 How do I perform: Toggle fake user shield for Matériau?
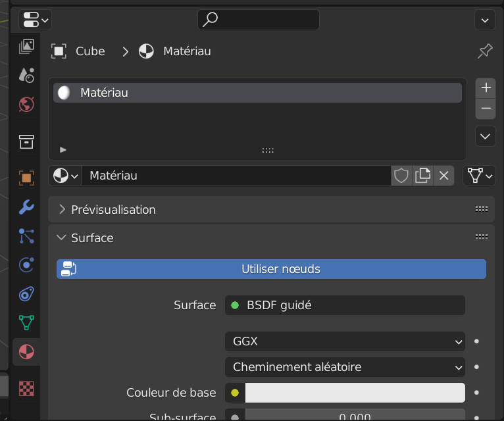[x=401, y=176]
